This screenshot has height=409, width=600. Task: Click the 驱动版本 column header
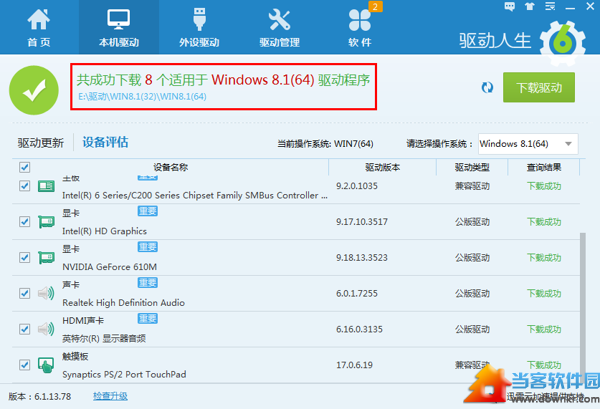[382, 167]
